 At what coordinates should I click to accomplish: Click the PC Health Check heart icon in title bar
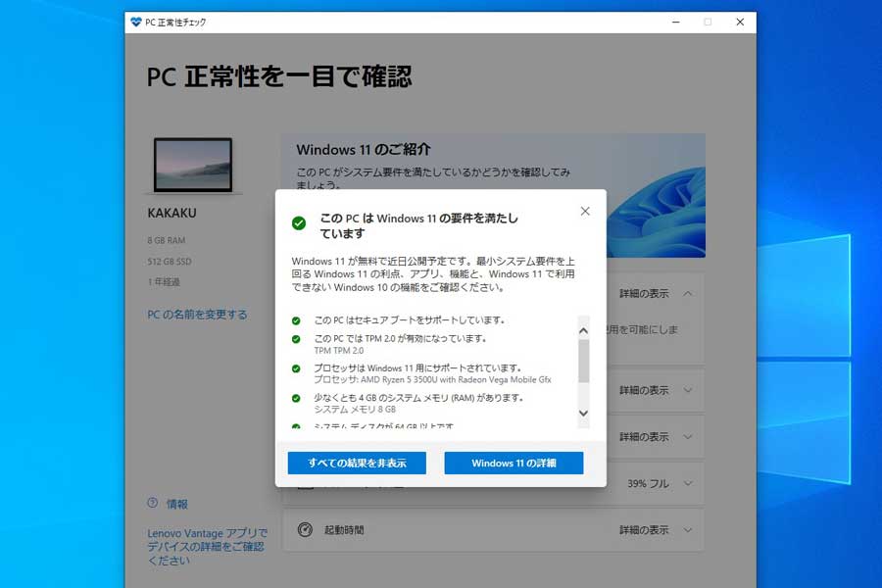[x=135, y=22]
